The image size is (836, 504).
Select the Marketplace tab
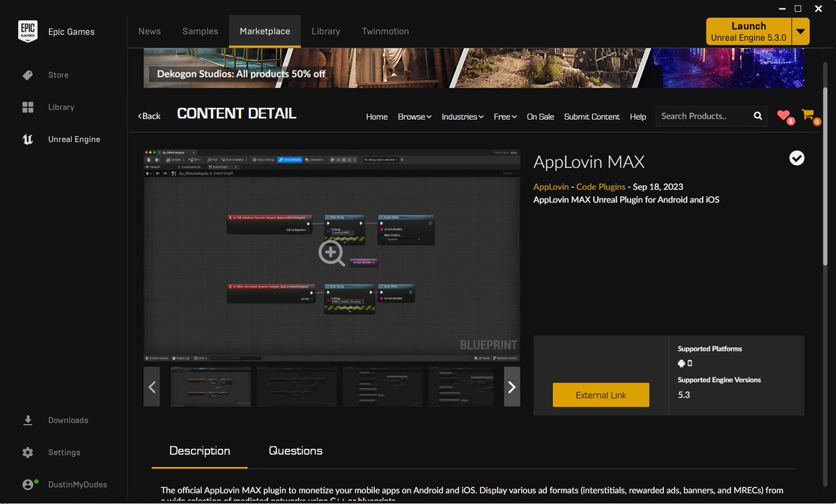(x=265, y=31)
